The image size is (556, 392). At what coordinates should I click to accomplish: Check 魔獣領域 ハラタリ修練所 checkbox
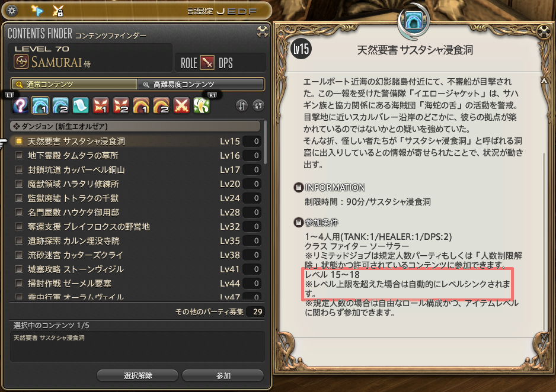click(19, 184)
